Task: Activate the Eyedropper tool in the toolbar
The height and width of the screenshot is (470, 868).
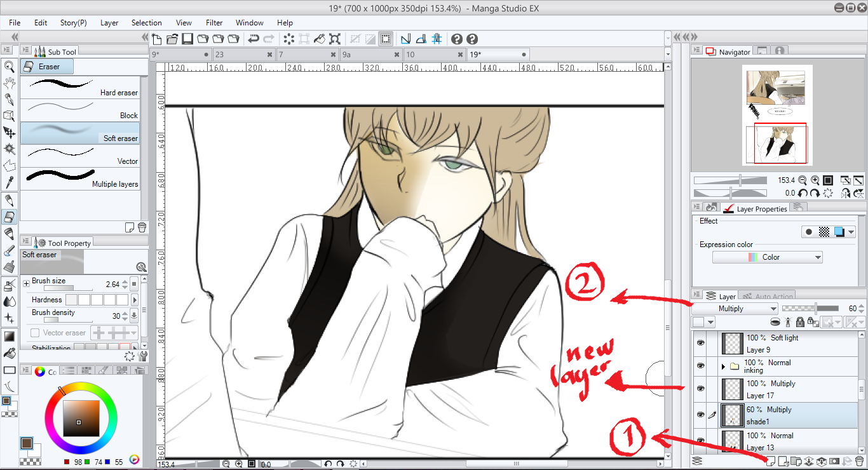Action: coord(9,182)
